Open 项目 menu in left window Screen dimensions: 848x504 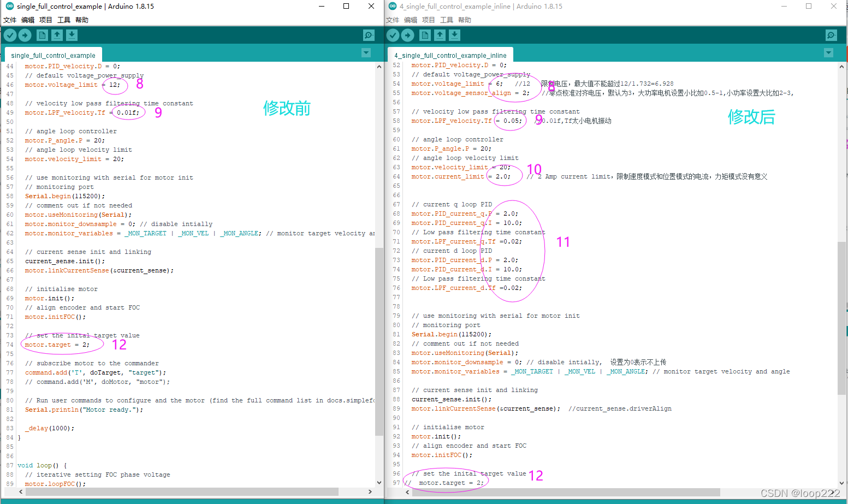[46, 20]
